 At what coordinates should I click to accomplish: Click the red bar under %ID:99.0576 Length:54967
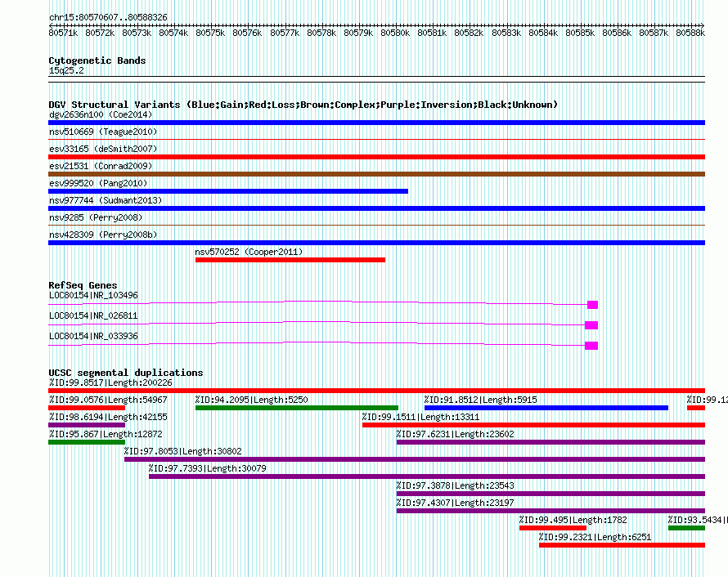87,408
